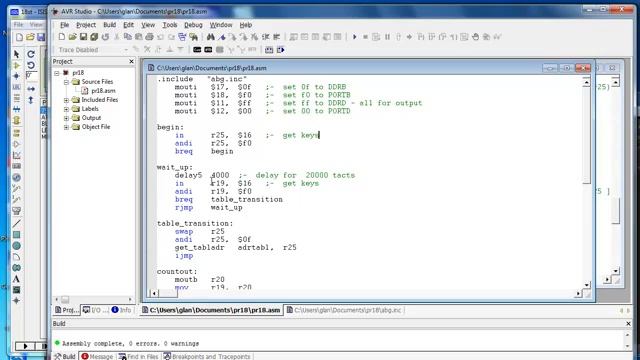Expand the Output folder
Viewport: 640px width, 360px height.
click(66, 118)
